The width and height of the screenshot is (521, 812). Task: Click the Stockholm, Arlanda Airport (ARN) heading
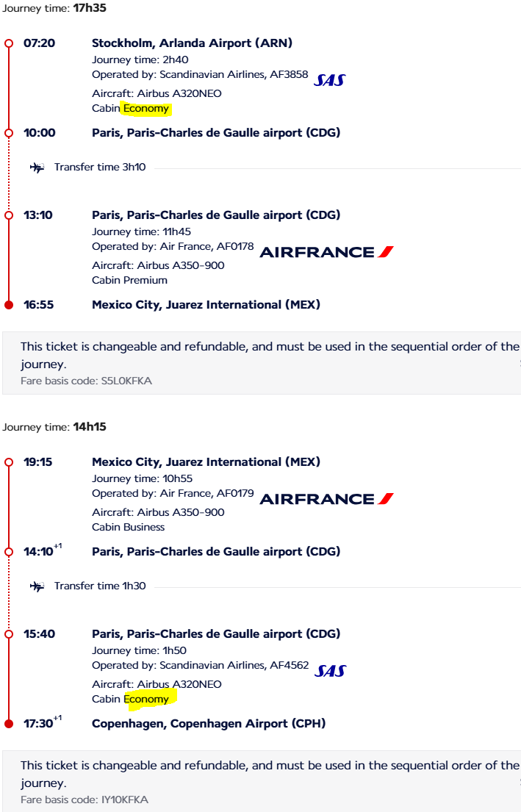192,43
